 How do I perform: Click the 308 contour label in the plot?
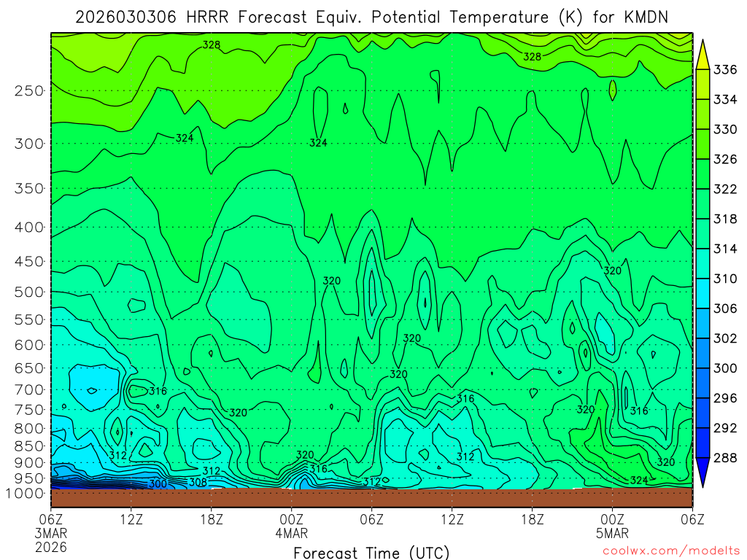pyautogui.click(x=198, y=482)
